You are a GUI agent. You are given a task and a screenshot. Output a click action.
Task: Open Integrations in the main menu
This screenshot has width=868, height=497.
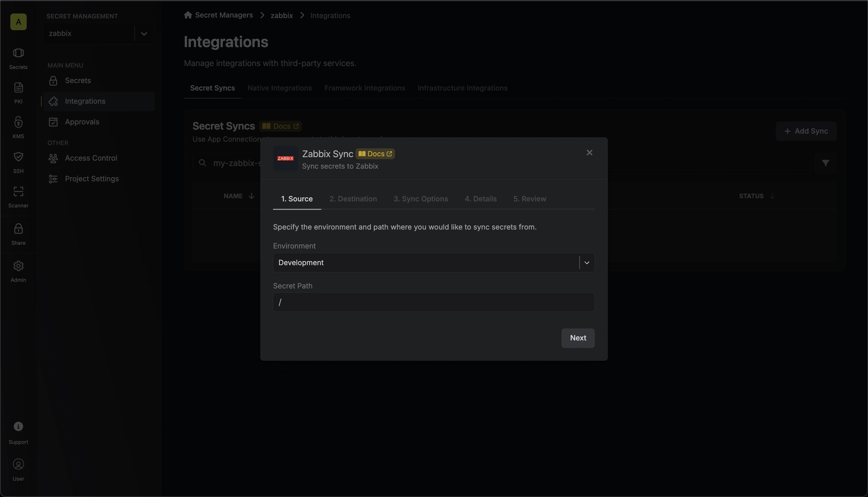coord(99,101)
